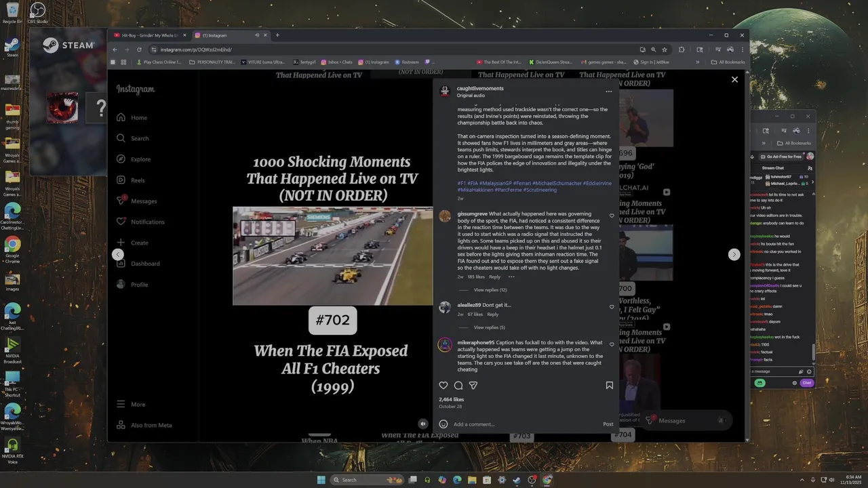Save the post with bookmark icon

[x=609, y=385]
